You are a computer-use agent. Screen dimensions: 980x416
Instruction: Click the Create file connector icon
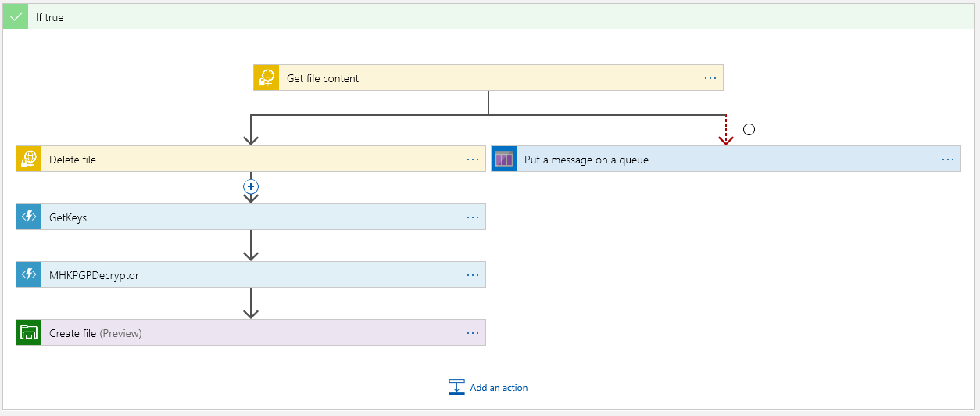click(x=29, y=333)
